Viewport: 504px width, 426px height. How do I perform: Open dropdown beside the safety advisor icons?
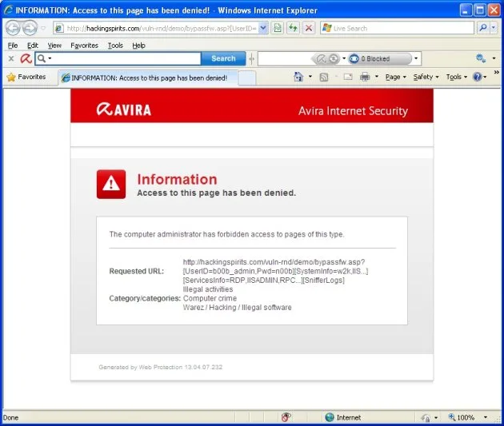(x=344, y=59)
